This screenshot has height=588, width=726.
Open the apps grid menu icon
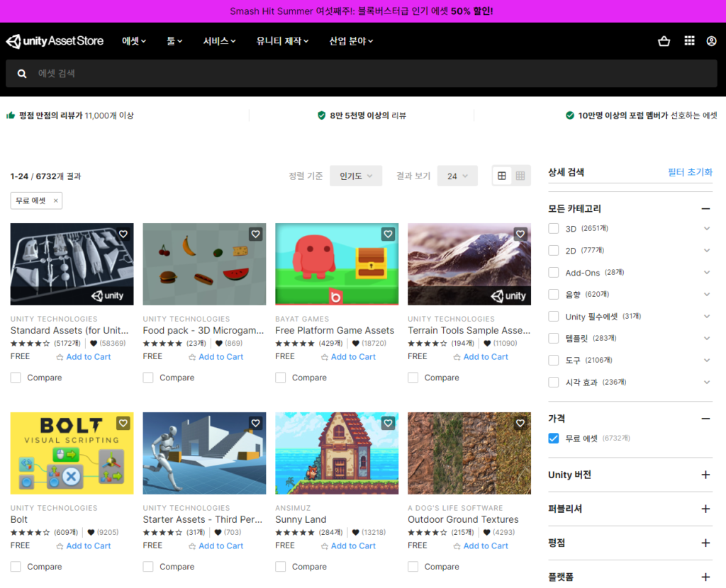(689, 40)
